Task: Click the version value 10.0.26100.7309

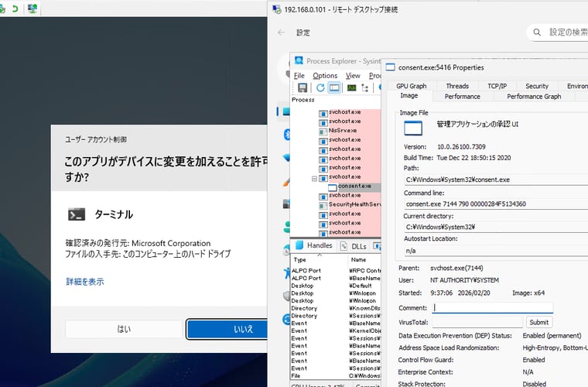Action: 461,146
